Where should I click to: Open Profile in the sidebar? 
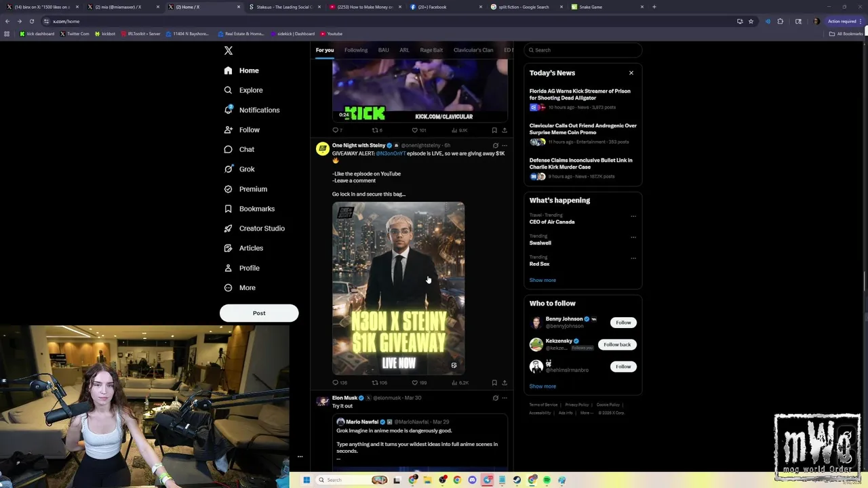coord(242,268)
